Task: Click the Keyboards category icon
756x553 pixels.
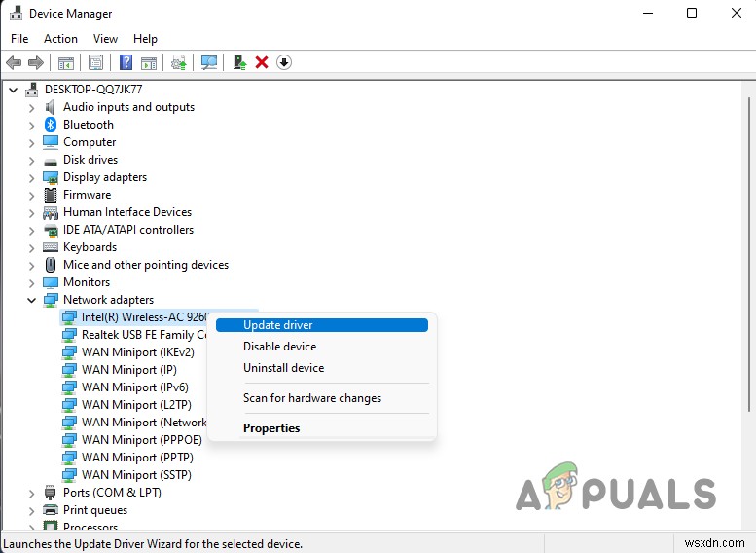Action: coord(51,247)
